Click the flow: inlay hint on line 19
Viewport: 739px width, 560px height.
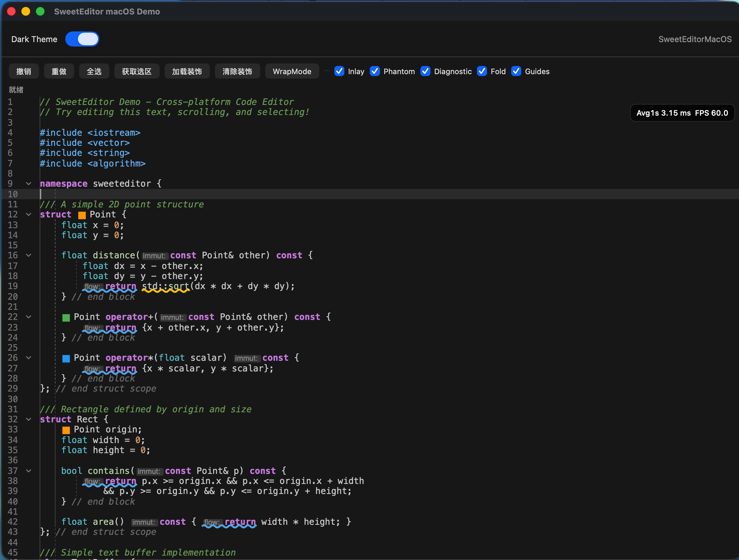pyautogui.click(x=93, y=286)
